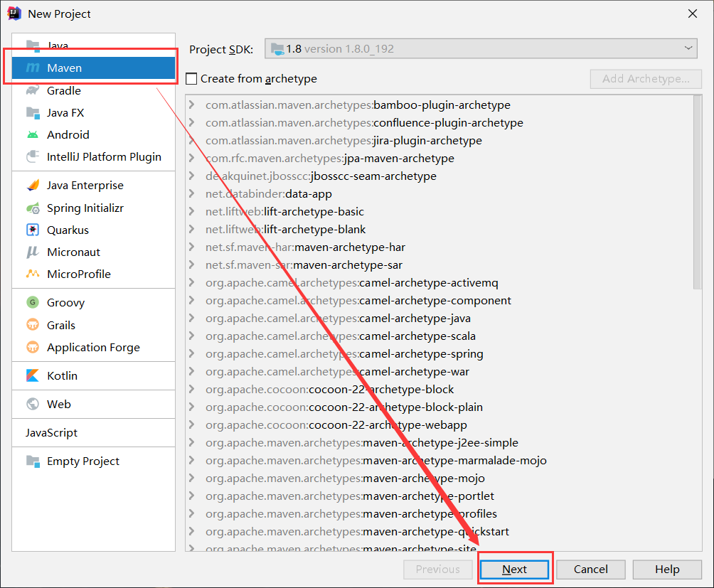
Task: Expand jbosscc-seam-archetype node
Action: [192, 176]
